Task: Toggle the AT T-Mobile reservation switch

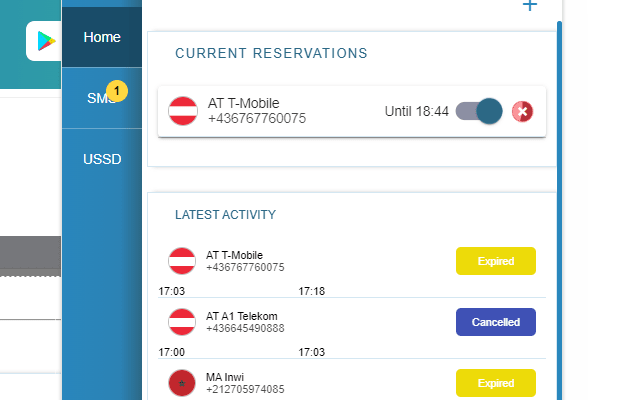Action: pyautogui.click(x=478, y=111)
